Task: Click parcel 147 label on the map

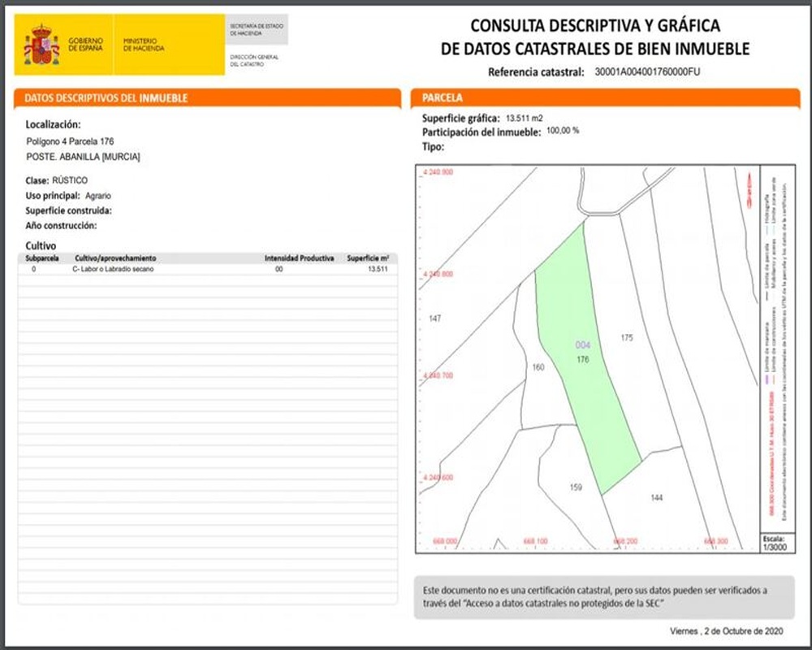Action: click(x=435, y=318)
